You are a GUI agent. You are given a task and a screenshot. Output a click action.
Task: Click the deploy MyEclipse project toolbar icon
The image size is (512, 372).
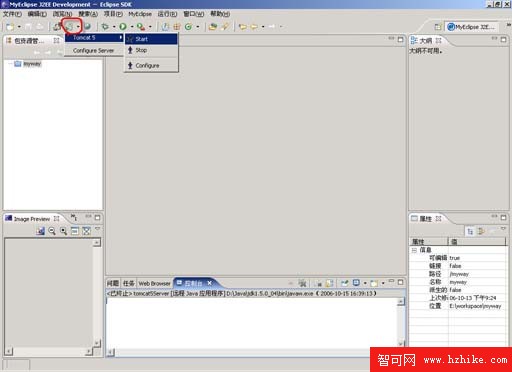pyautogui.click(x=57, y=27)
